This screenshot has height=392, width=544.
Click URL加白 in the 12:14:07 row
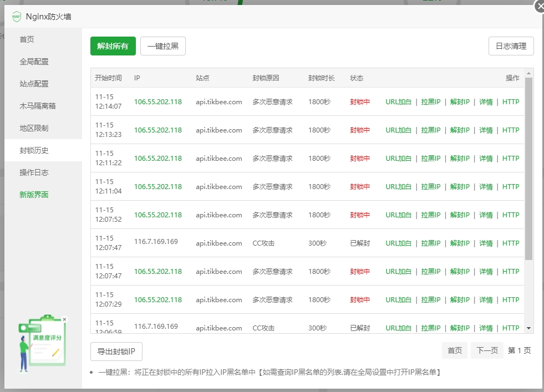398,102
